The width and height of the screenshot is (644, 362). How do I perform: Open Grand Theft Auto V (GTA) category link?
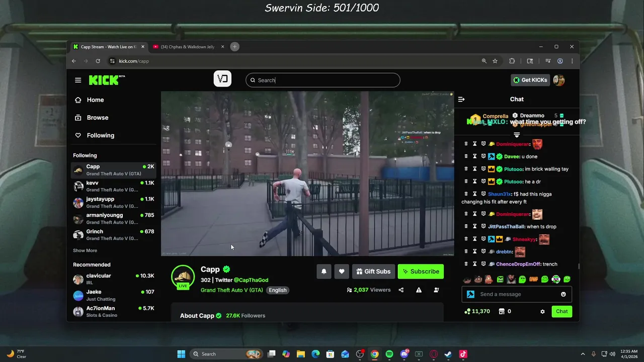[232, 290]
